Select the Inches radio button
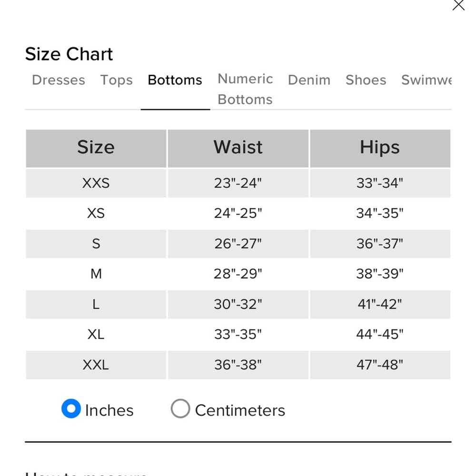 71,408
